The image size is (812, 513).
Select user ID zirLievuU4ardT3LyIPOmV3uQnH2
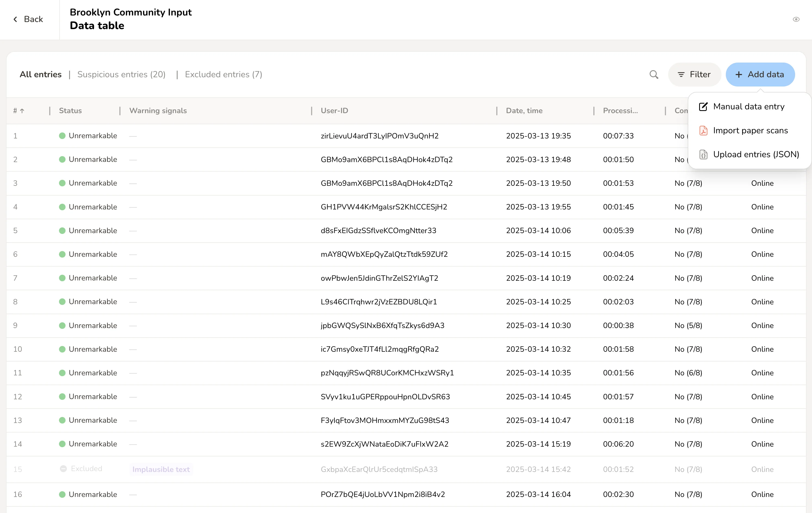coord(379,136)
